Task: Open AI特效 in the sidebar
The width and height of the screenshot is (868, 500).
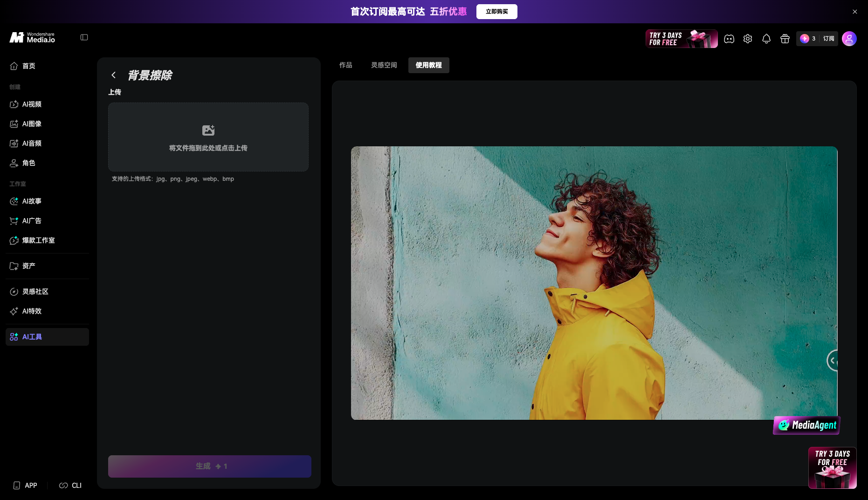Action: 47,311
